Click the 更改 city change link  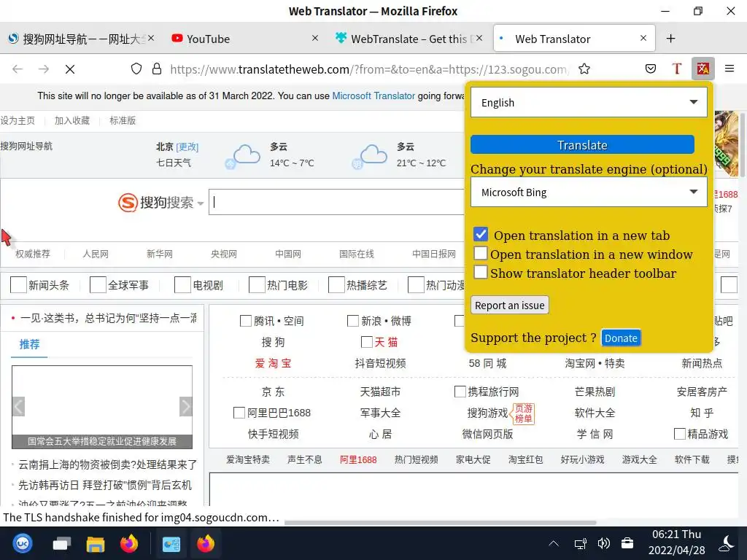(x=187, y=147)
